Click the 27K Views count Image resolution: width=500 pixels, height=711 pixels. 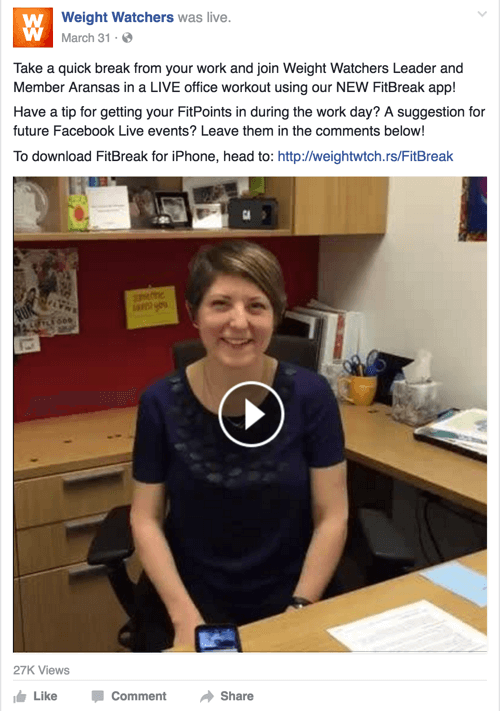(x=41, y=670)
